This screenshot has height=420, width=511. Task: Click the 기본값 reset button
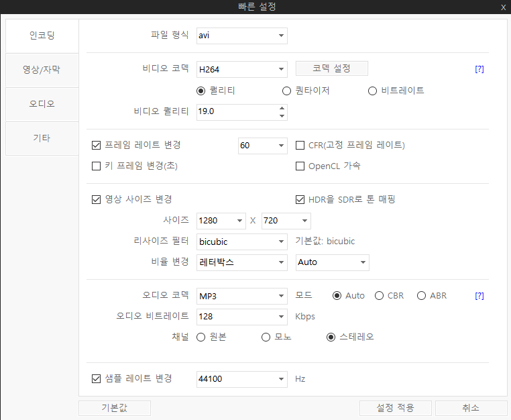pos(115,408)
